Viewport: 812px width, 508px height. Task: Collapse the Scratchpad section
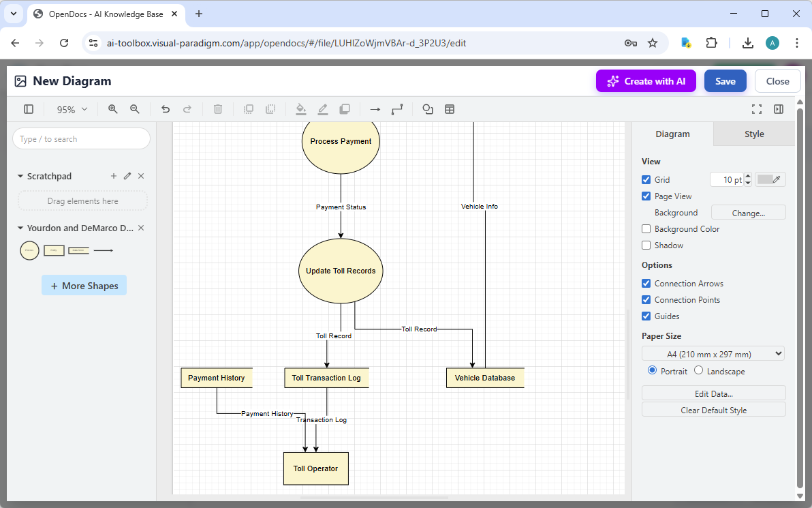pos(20,176)
